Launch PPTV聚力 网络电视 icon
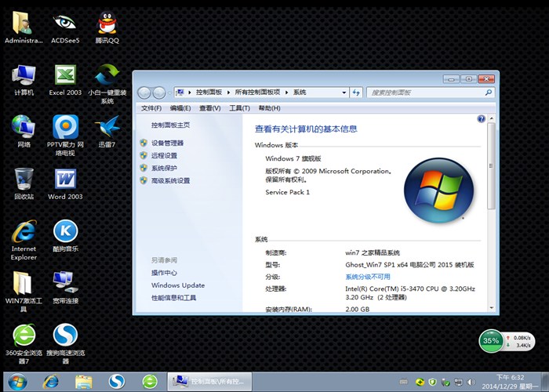549x392 pixels. pos(65,136)
